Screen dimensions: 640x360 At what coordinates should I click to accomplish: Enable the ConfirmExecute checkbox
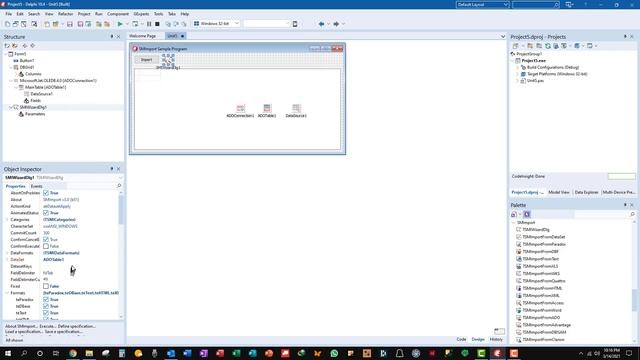click(46, 246)
